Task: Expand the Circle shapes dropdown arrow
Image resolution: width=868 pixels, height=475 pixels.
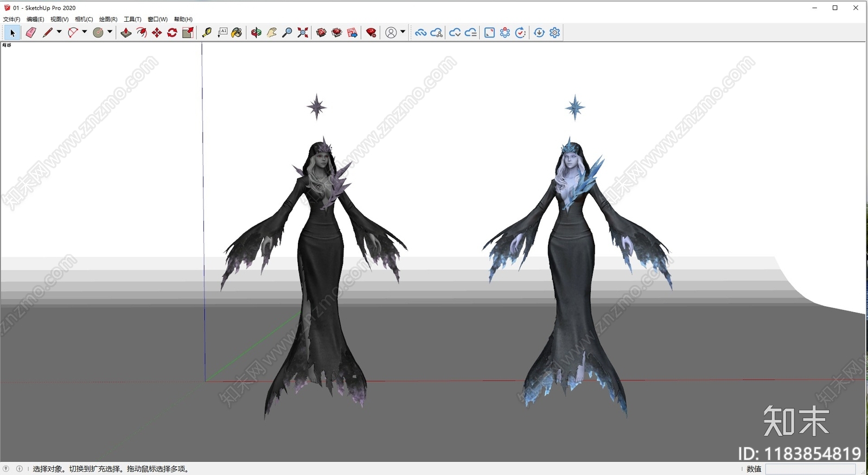Action: pos(110,32)
